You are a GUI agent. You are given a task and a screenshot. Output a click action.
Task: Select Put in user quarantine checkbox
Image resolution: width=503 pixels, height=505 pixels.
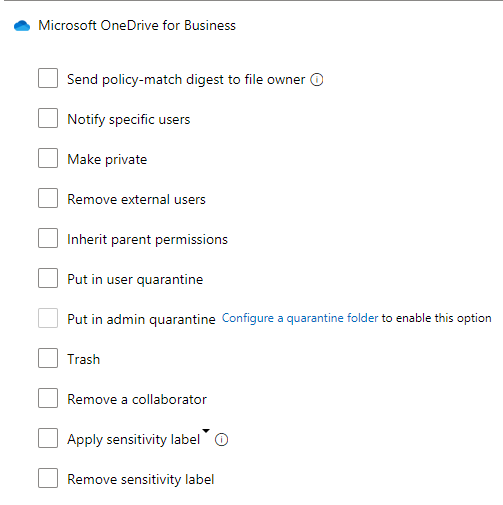[48, 278]
